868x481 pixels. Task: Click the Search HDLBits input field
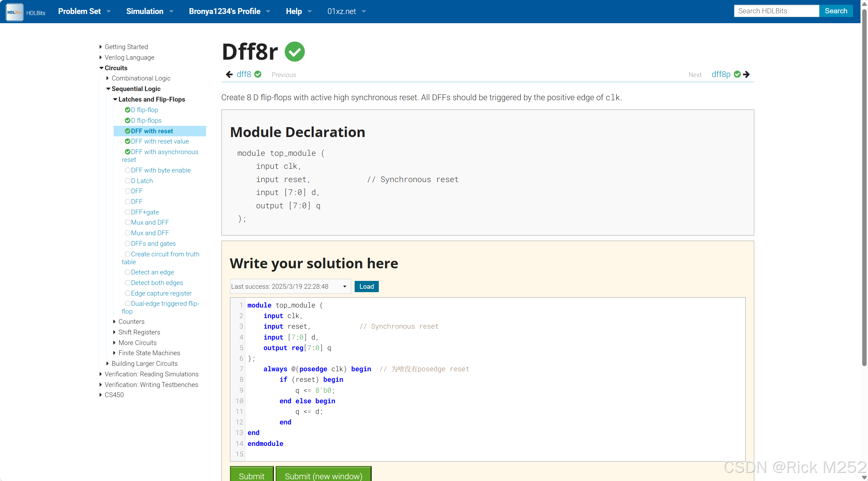pyautogui.click(x=776, y=11)
